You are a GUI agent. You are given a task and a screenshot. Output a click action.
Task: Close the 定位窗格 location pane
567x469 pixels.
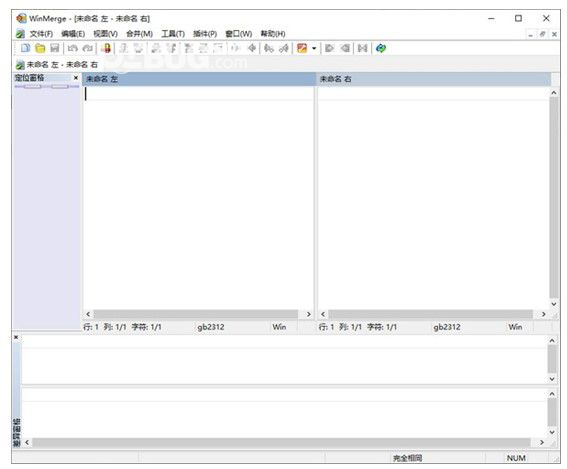76,78
